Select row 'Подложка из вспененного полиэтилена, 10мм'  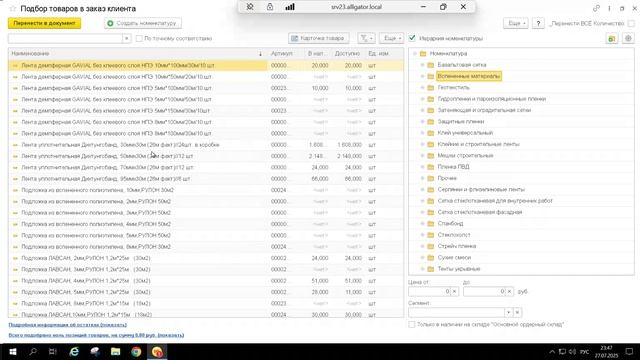[x=206, y=190]
